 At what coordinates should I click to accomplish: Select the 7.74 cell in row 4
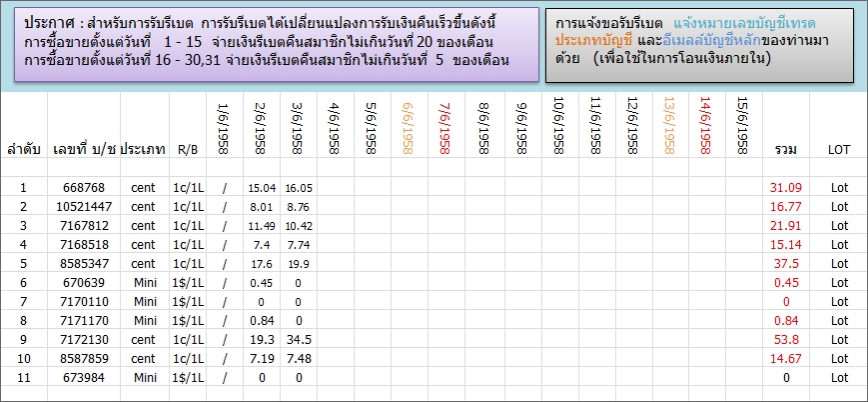pos(299,245)
